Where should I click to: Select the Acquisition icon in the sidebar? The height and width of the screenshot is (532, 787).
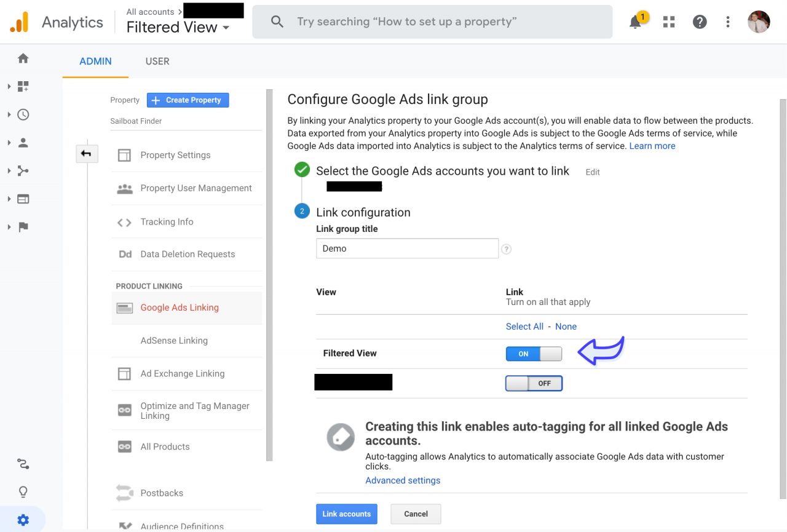tap(23, 170)
